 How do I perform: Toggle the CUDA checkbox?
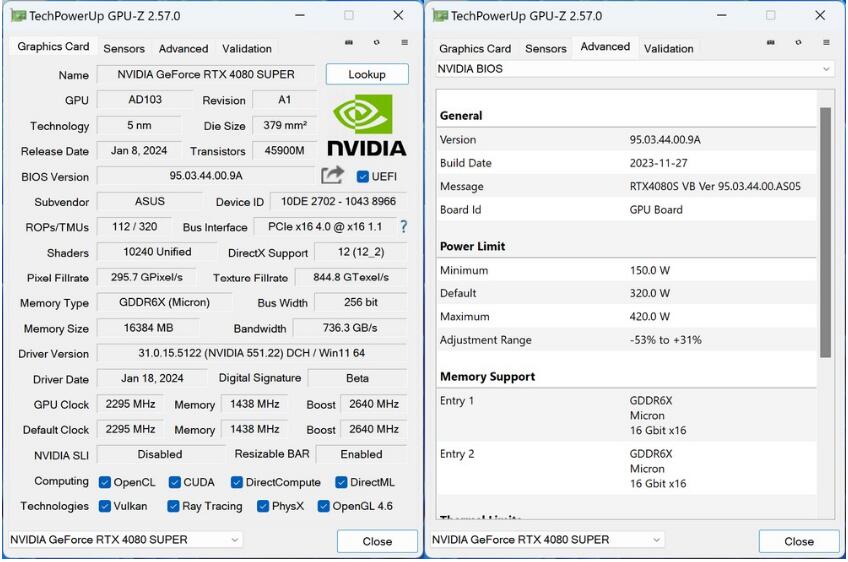(175, 482)
